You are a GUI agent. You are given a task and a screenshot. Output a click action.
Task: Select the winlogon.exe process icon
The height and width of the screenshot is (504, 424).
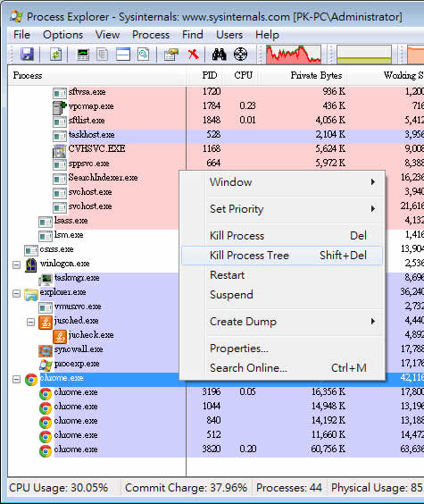31,265
